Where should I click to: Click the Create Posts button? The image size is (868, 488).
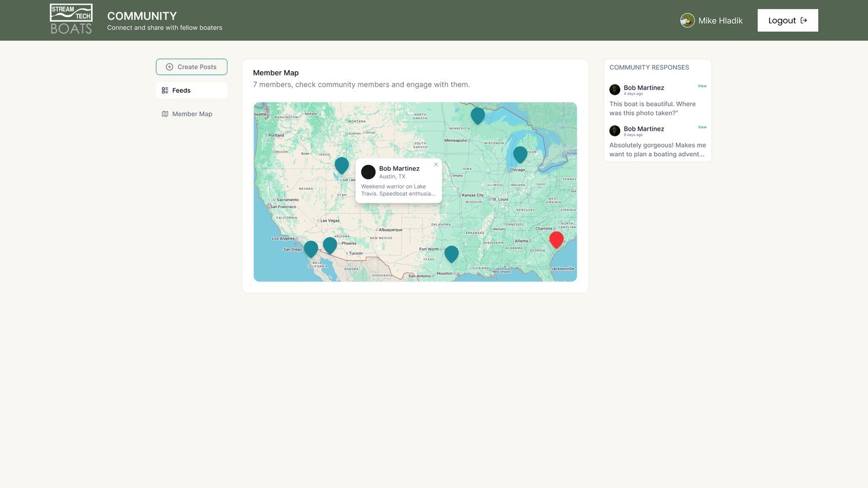(x=192, y=67)
